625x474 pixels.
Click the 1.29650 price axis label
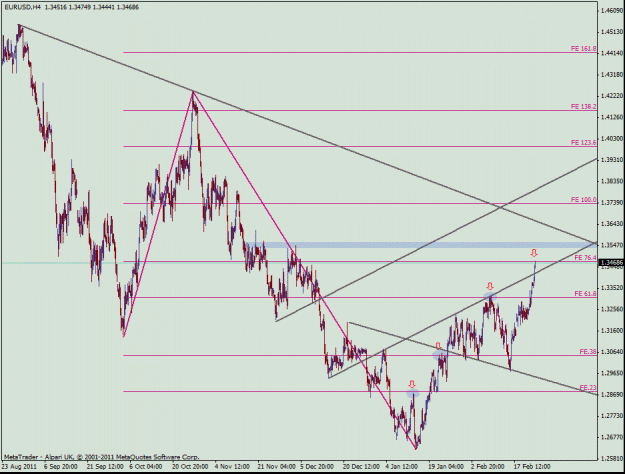pyautogui.click(x=612, y=373)
